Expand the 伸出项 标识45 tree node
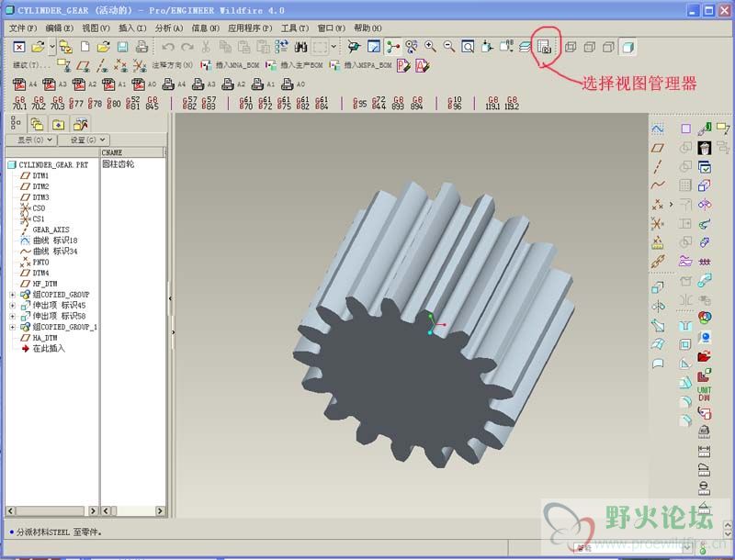Screen dimensions: 735x560 tap(13, 306)
